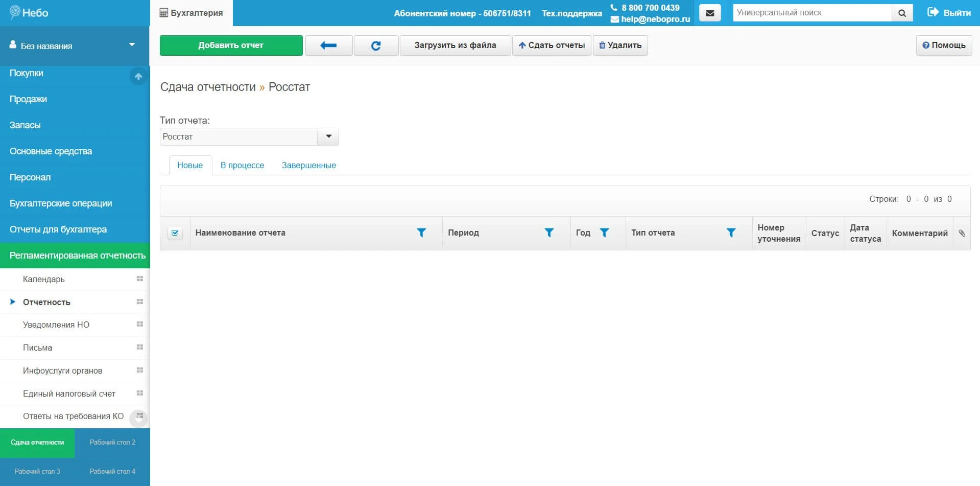Click the Статус column header
This screenshot has height=486, width=980.
click(x=825, y=233)
